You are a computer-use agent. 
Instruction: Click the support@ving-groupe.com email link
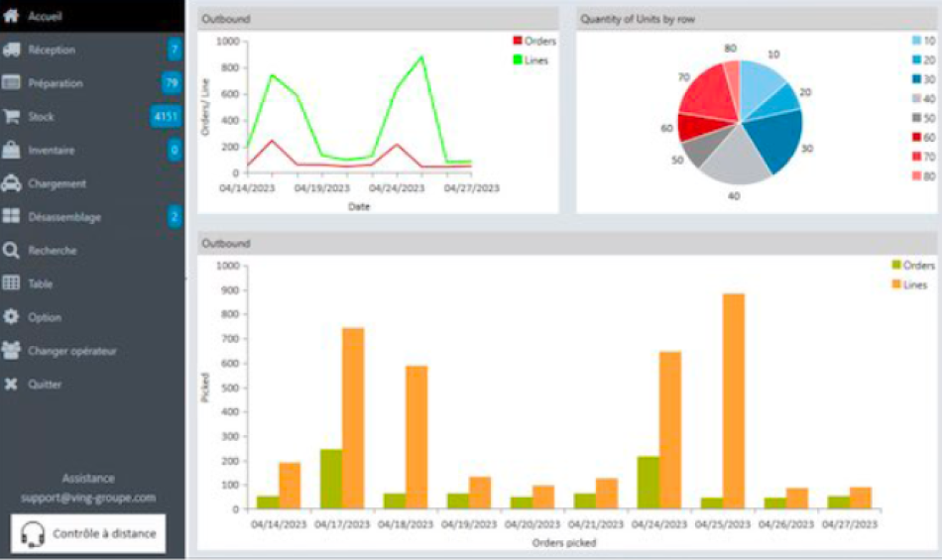click(x=88, y=497)
